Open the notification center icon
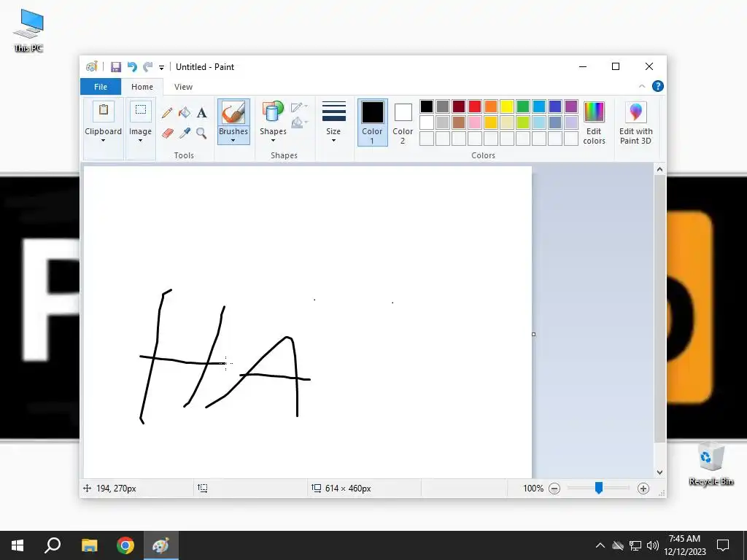Viewport: 747px width, 560px height. [x=723, y=545]
